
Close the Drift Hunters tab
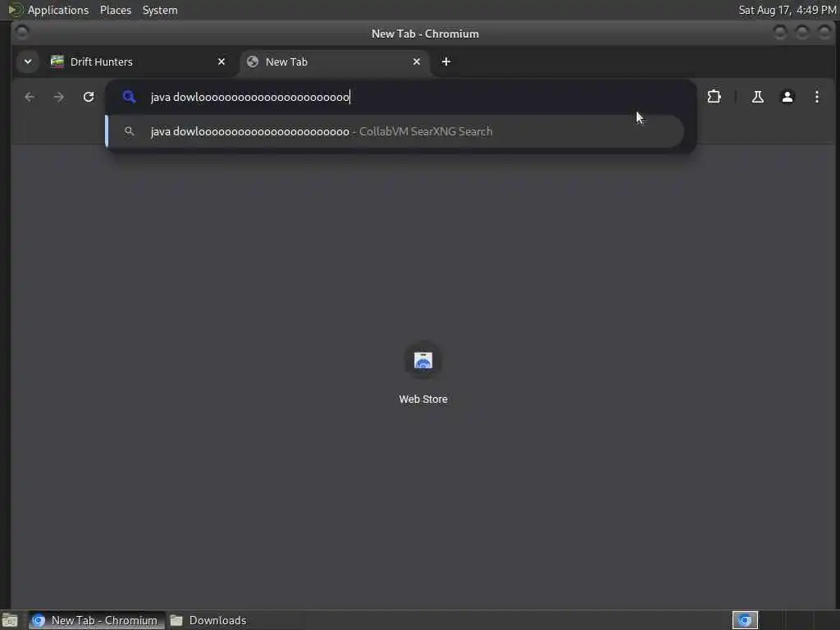[x=221, y=62]
